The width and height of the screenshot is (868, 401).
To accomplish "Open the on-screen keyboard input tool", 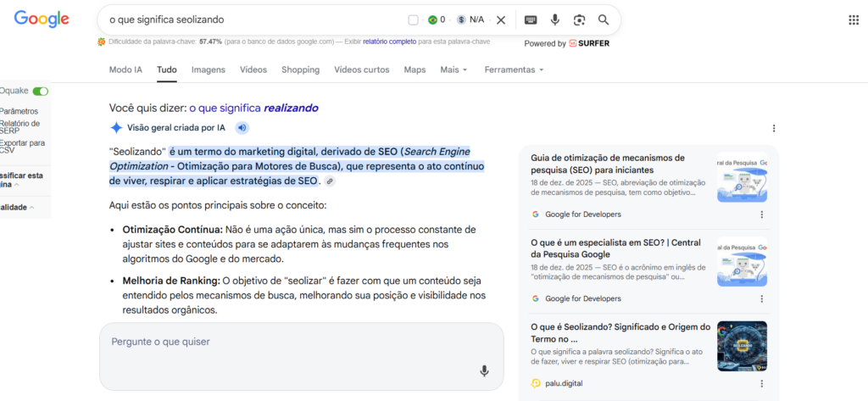I will point(531,20).
